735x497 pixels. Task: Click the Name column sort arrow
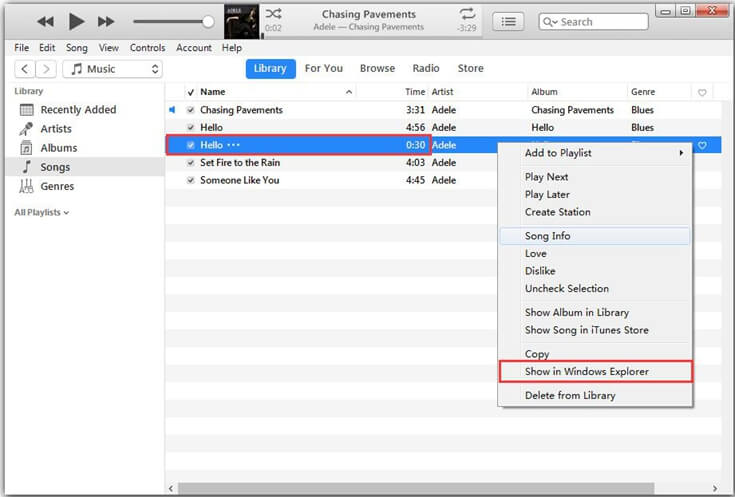(x=349, y=92)
